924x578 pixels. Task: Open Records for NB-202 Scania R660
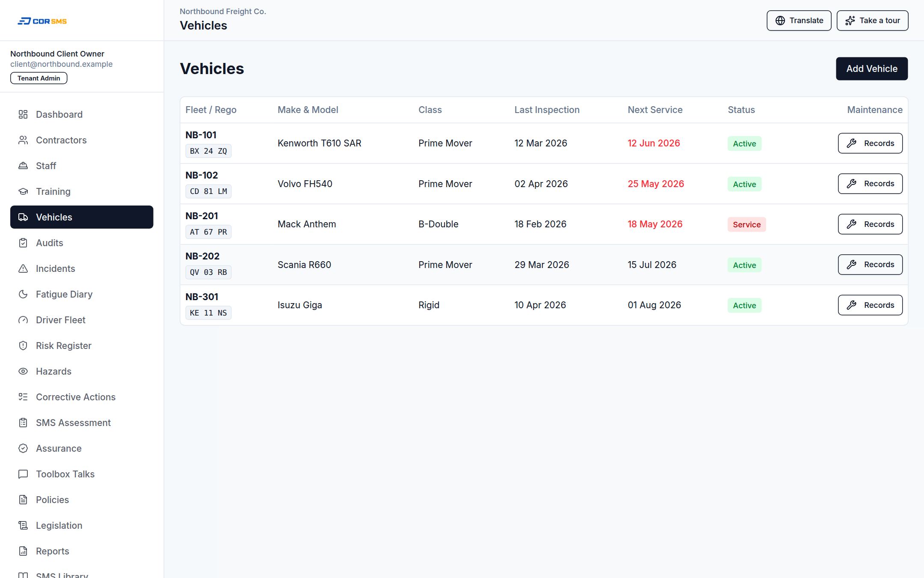[x=870, y=265]
